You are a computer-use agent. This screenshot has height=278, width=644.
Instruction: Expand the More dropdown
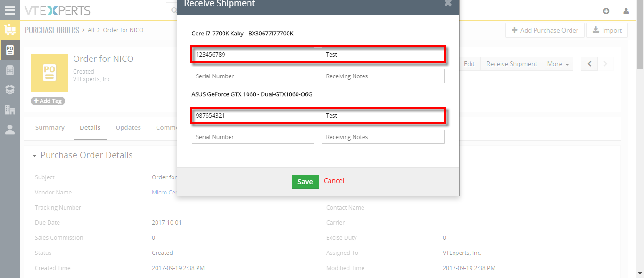(x=558, y=64)
